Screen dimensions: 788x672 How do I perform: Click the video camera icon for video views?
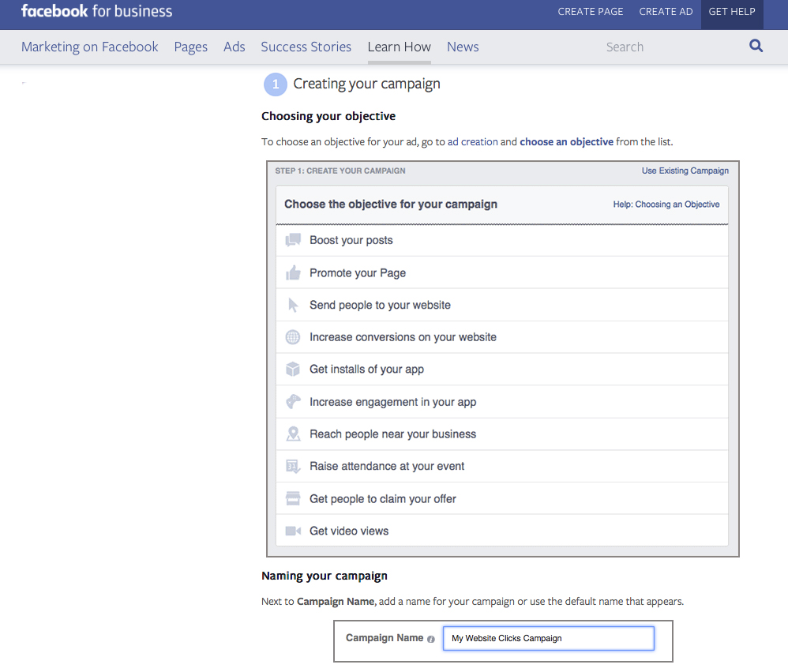293,531
